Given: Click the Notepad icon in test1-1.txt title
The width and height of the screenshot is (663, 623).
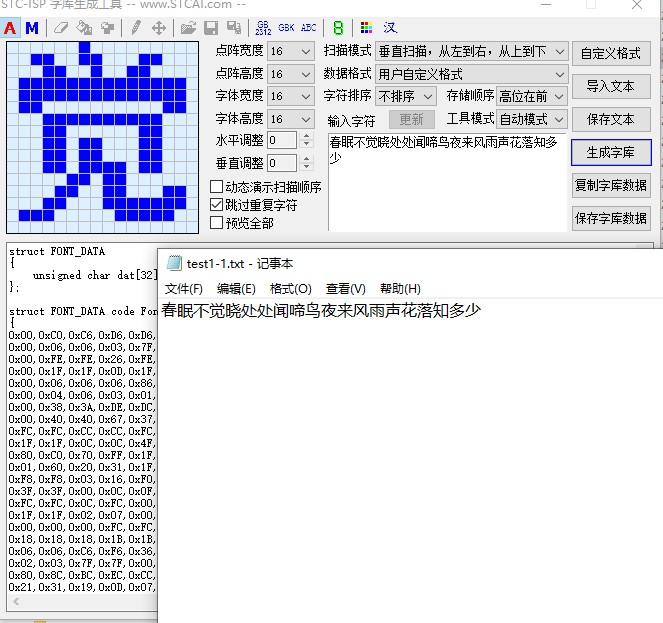Looking at the screenshot, I should point(174,263).
